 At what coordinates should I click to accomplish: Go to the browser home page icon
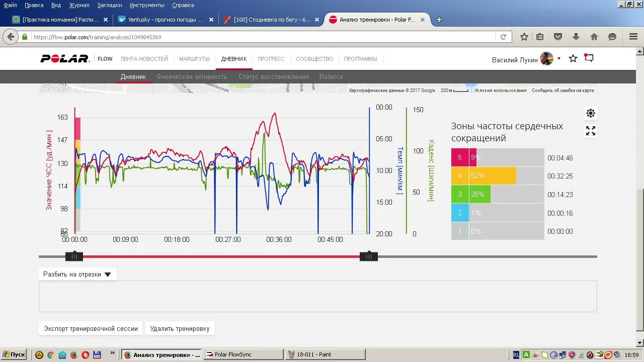pyautogui.click(x=594, y=37)
